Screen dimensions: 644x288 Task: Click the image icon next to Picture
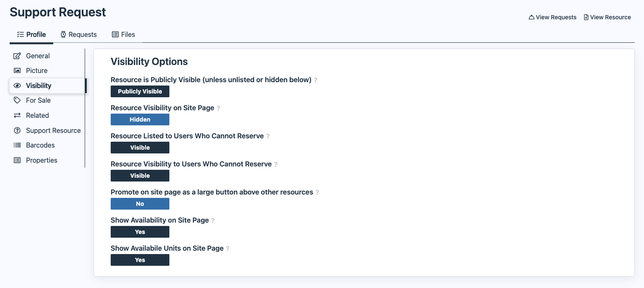17,70
